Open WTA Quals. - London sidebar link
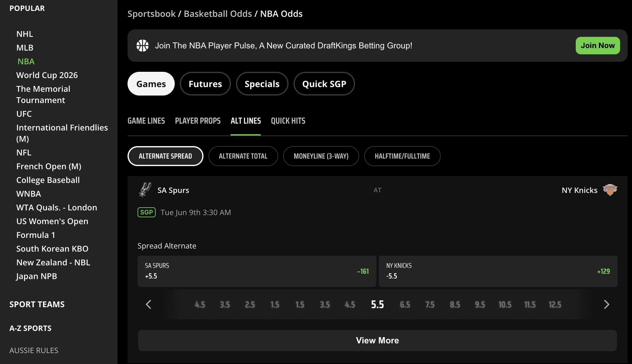Screen dimensions: 632x364 point(57,207)
